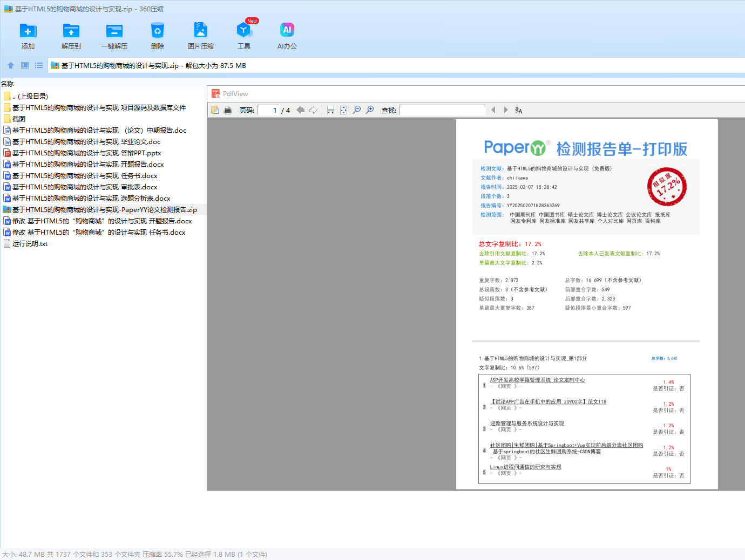745x560 pixels.
Task: Select the 基于HTML5的购物商城的设计与实现 任务书.docx file
Action: click(80, 175)
